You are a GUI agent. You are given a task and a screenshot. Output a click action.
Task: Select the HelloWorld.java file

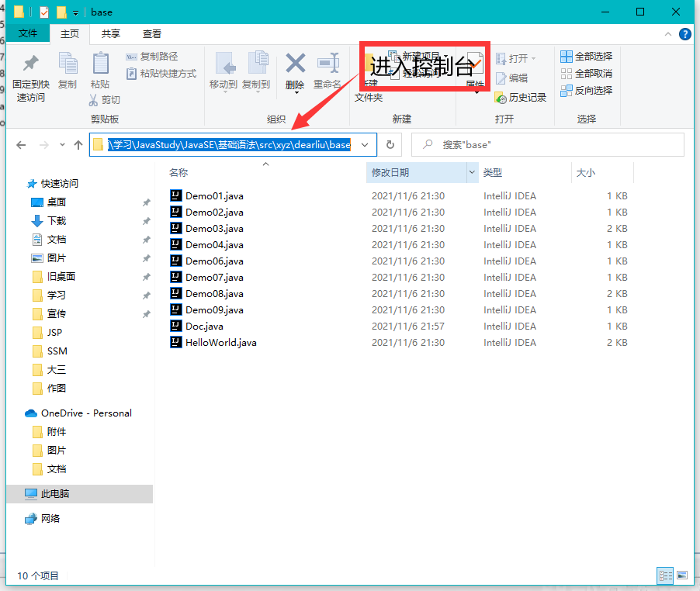click(x=220, y=343)
